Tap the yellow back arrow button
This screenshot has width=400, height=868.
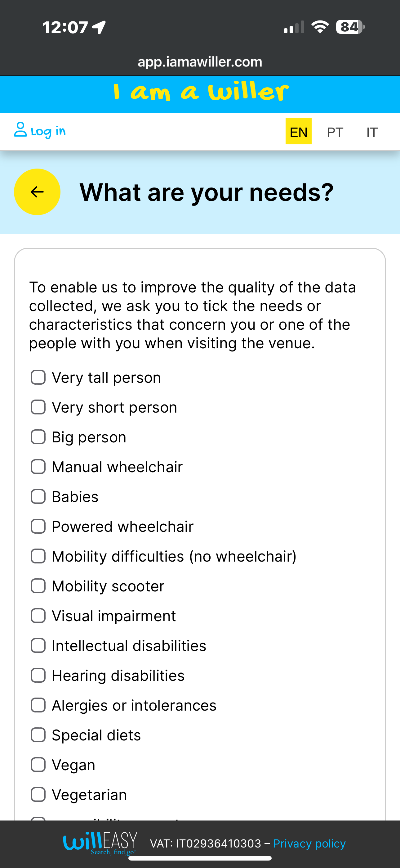tap(37, 192)
